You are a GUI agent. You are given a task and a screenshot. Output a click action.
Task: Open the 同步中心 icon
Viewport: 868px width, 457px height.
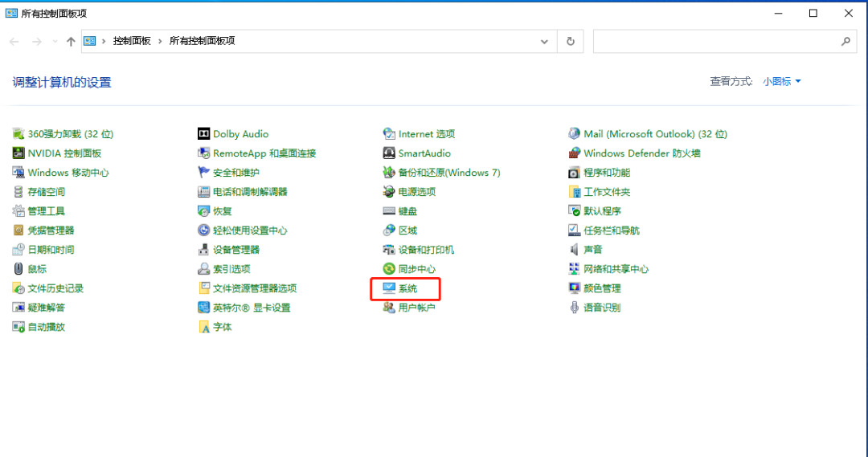[389, 269]
